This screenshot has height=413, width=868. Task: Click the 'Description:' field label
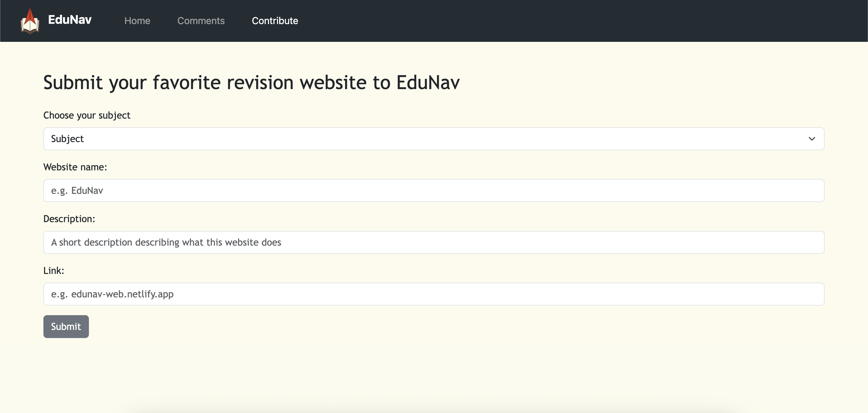tap(69, 219)
